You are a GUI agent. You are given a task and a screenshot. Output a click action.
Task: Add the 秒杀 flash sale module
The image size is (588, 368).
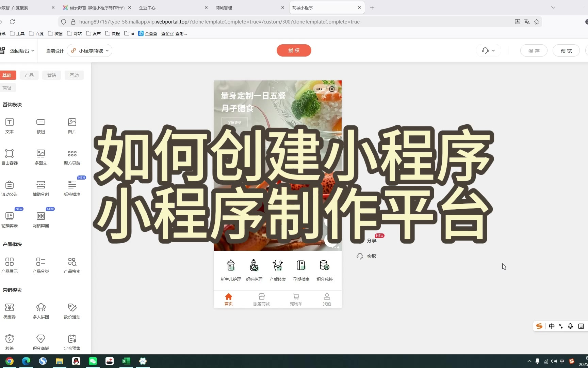click(10, 342)
